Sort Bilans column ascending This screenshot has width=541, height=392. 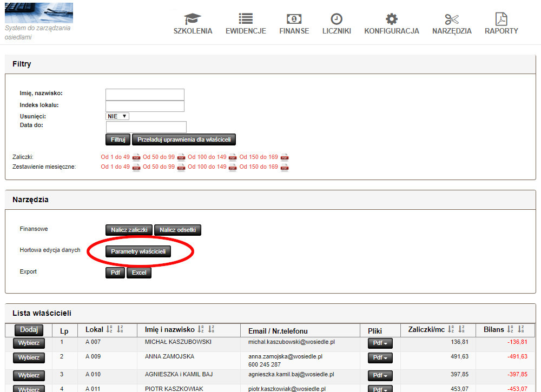point(510,329)
